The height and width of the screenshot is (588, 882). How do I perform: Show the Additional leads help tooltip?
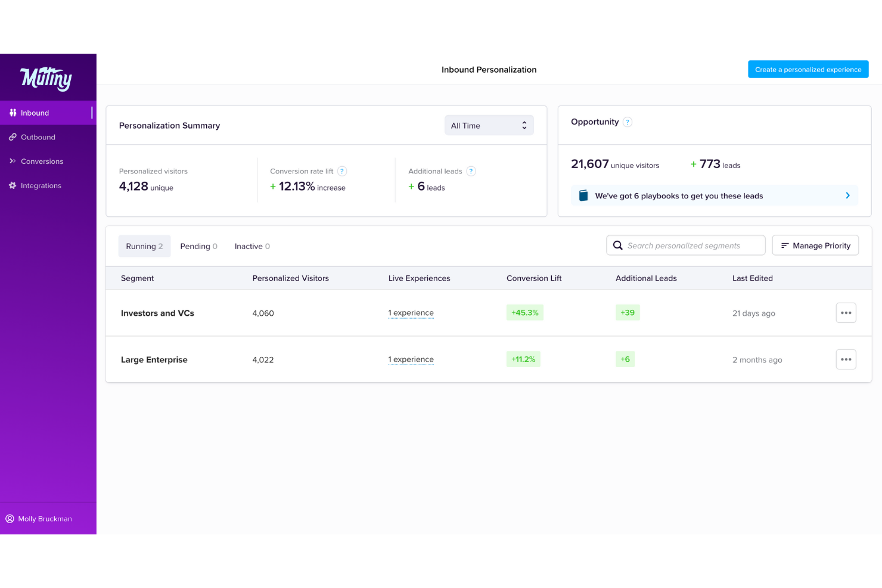471,172
